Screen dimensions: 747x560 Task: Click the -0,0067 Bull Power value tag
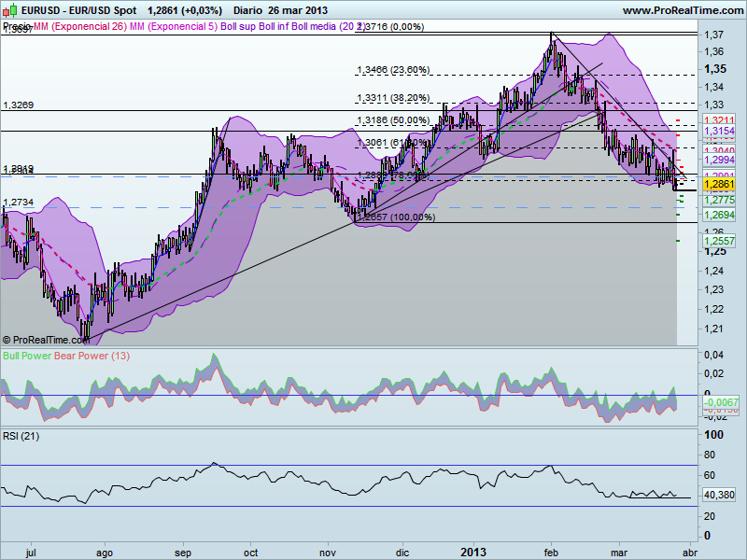pos(720,402)
